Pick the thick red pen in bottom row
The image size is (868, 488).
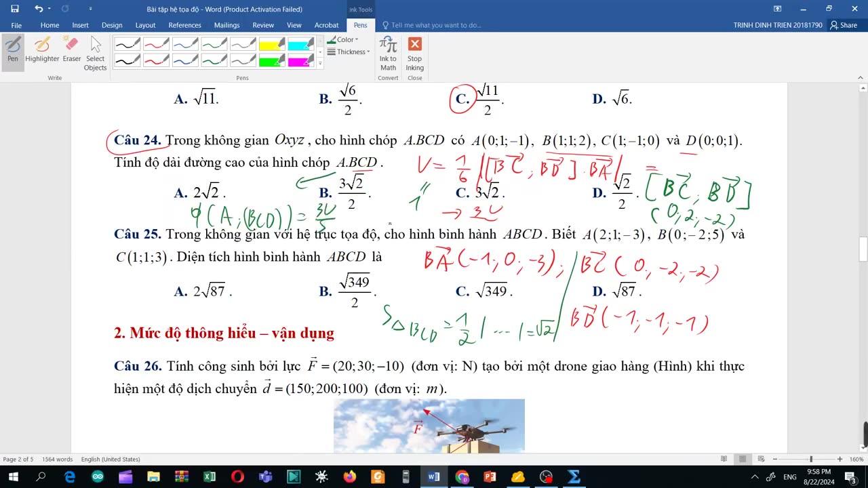click(x=157, y=60)
